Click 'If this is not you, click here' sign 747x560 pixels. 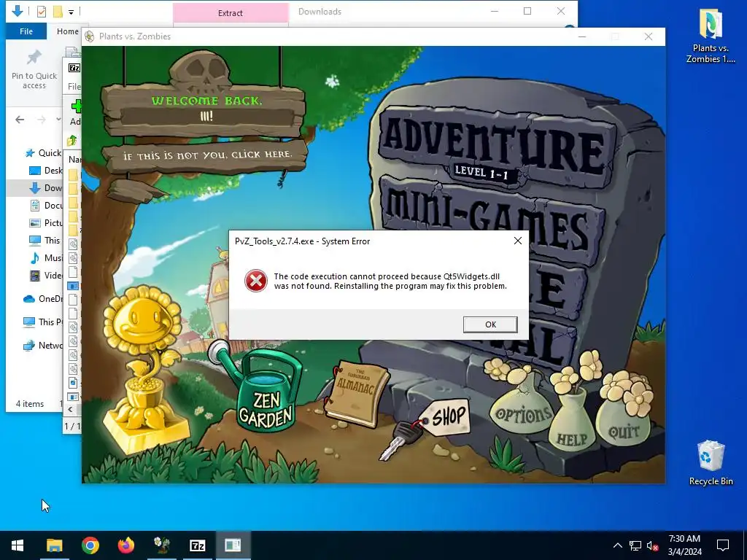pos(206,155)
